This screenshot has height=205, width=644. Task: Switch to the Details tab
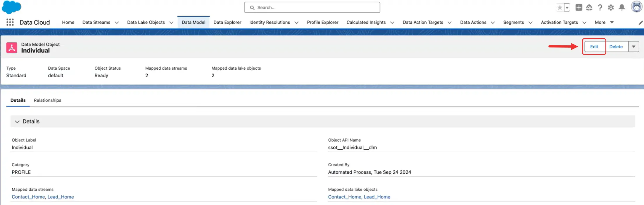18,100
